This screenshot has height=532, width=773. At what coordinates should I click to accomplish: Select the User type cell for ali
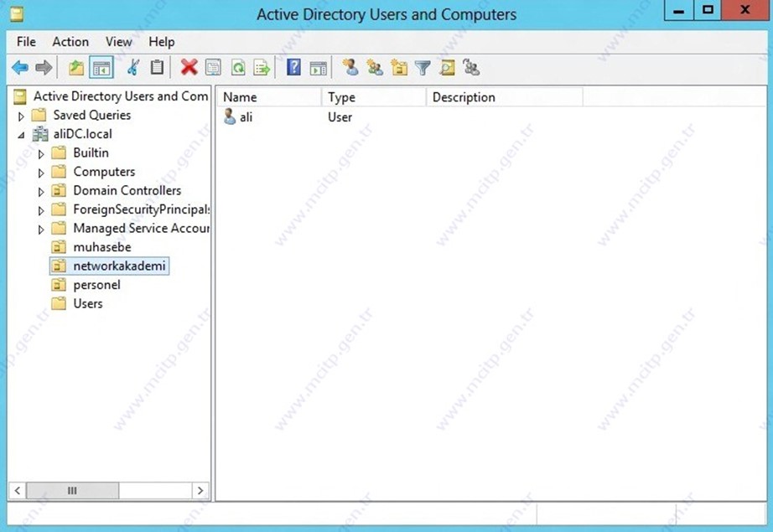click(x=340, y=117)
